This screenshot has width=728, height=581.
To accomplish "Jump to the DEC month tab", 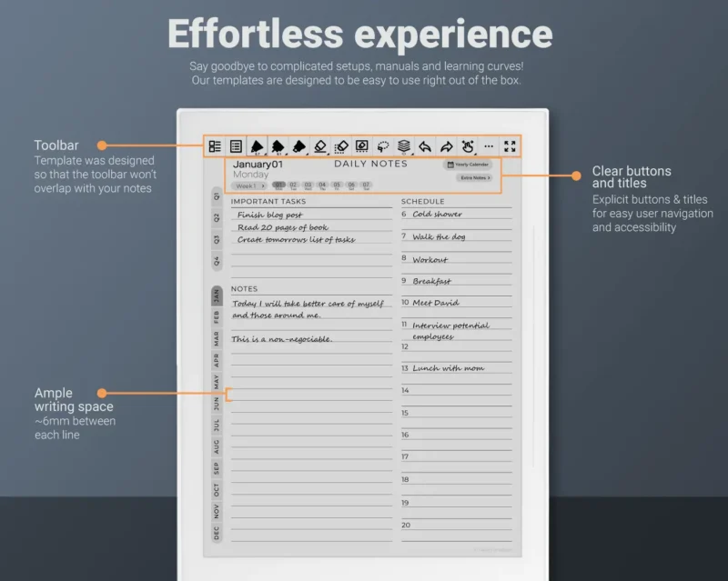I will 217,533.
